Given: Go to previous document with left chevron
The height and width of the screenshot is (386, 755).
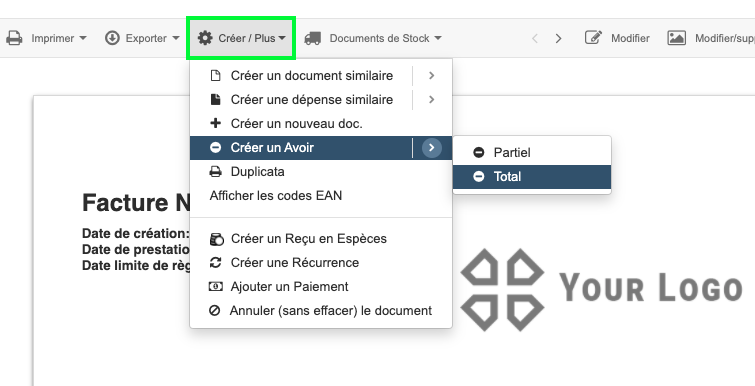Looking at the screenshot, I should pyautogui.click(x=534, y=39).
